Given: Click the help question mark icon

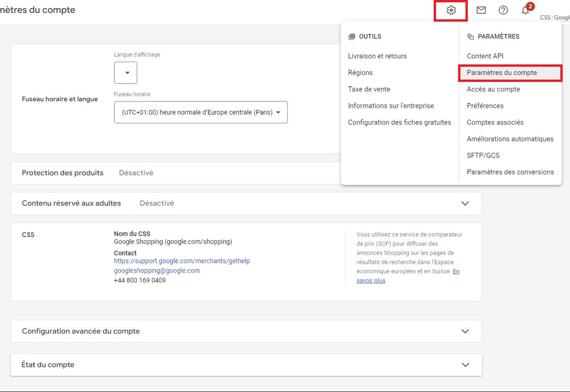Looking at the screenshot, I should pyautogui.click(x=503, y=9).
